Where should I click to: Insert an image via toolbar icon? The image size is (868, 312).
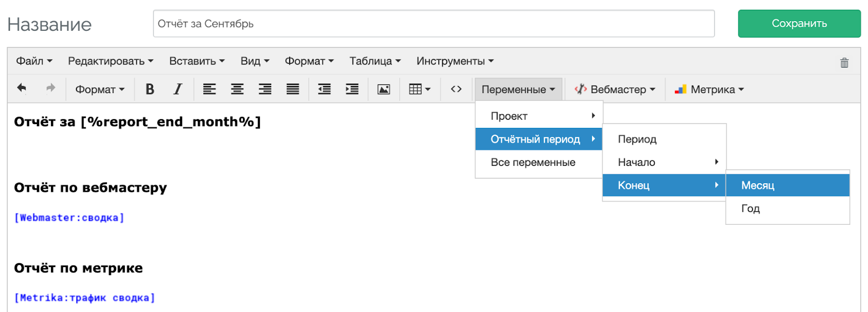coord(384,89)
